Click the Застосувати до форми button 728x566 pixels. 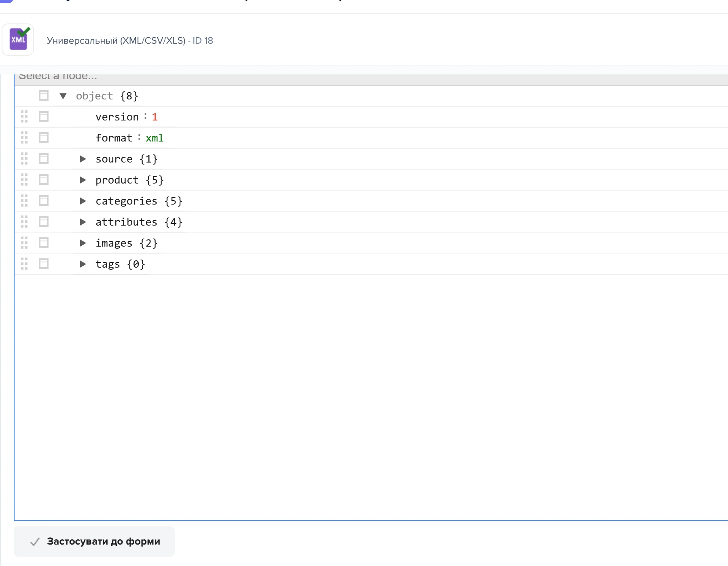pos(94,541)
